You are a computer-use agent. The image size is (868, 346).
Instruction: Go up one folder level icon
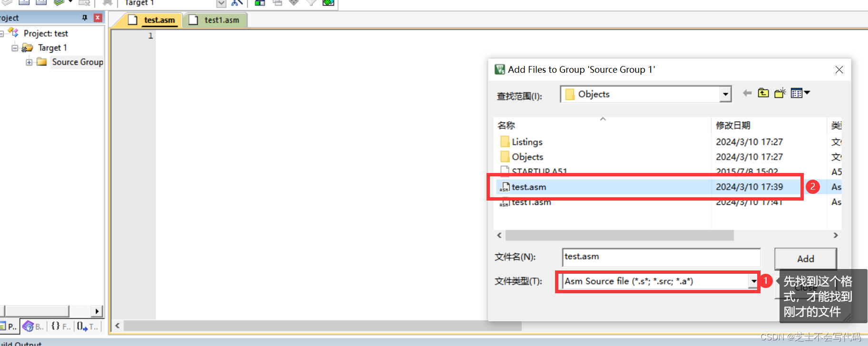click(763, 93)
